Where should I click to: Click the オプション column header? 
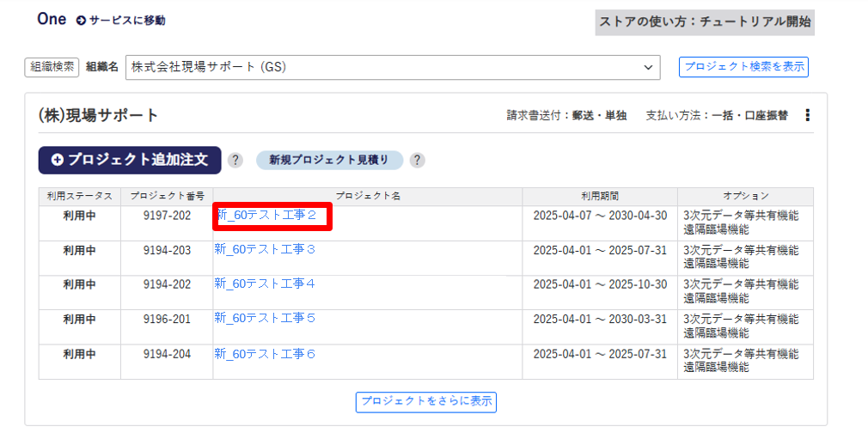click(x=746, y=197)
